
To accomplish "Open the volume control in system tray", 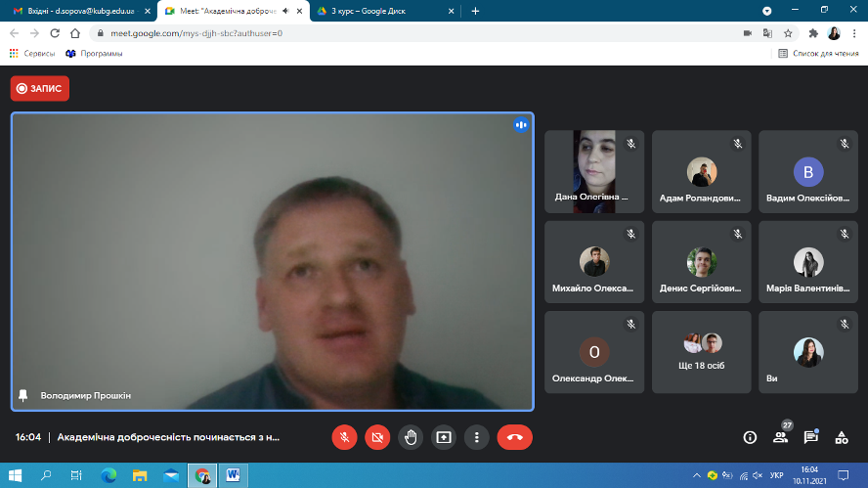I will pyautogui.click(x=758, y=475).
